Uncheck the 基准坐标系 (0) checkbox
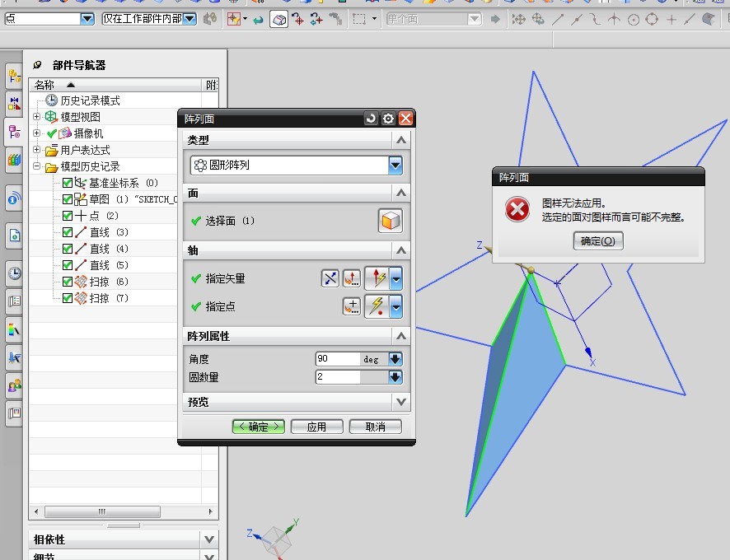The width and height of the screenshot is (730, 560). tap(67, 183)
